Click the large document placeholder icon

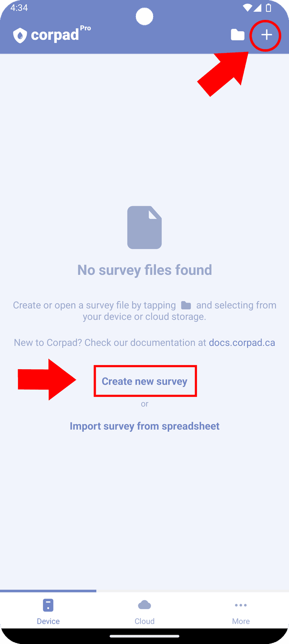(144, 227)
